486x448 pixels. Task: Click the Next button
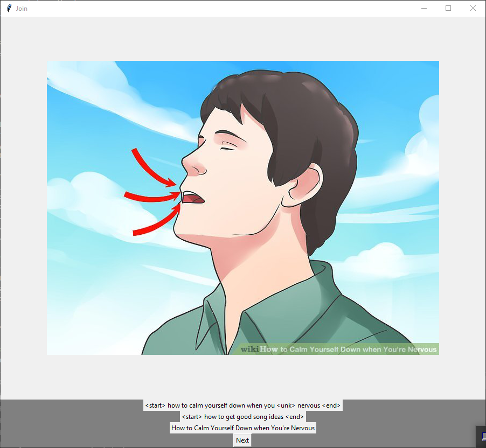(x=242, y=440)
